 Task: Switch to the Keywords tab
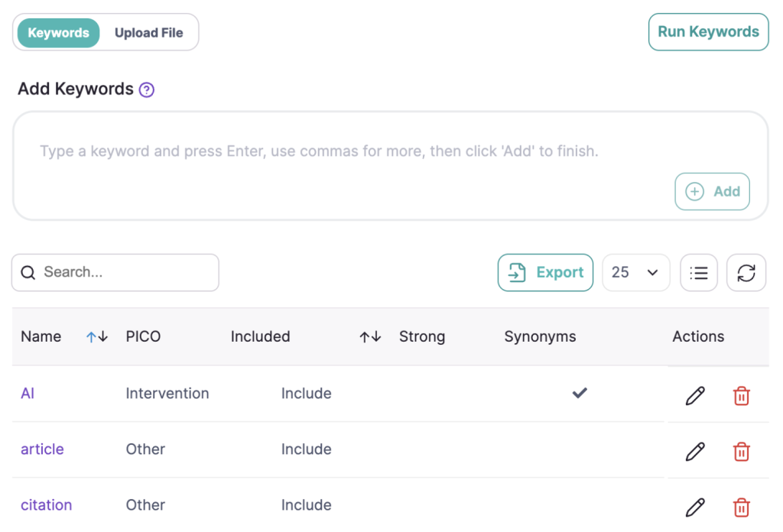[58, 33]
